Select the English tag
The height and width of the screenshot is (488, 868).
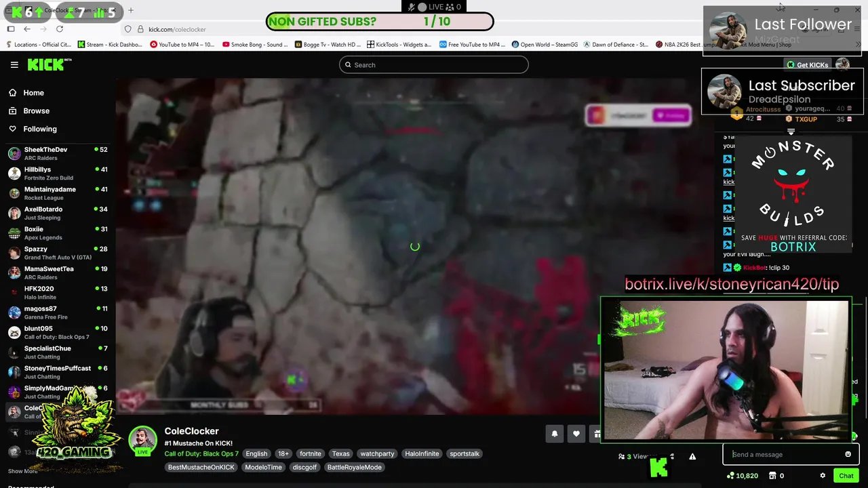tap(256, 453)
